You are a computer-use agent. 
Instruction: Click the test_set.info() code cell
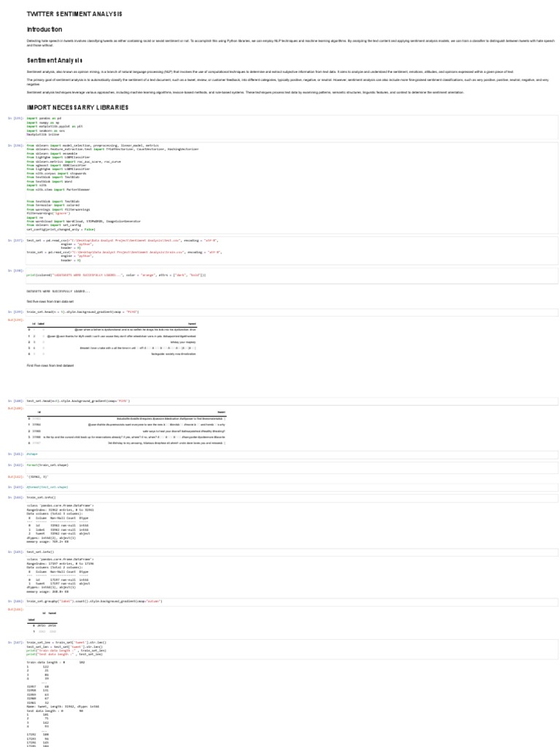292,552
